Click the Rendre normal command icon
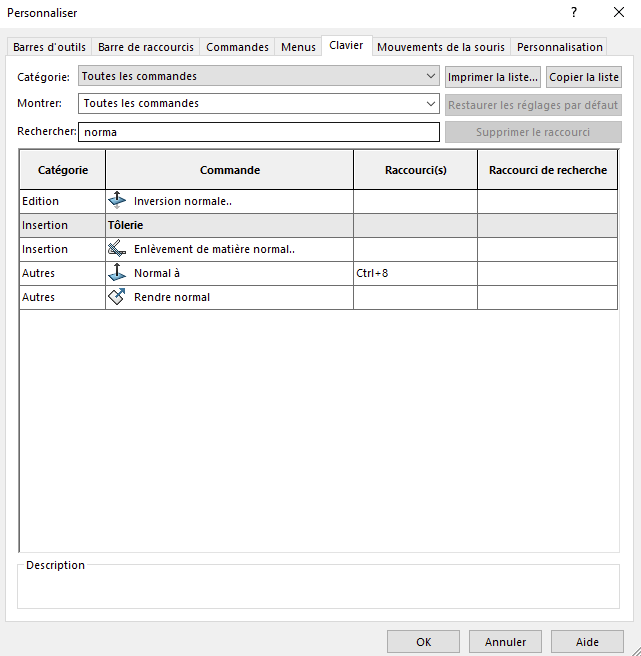 (x=117, y=297)
